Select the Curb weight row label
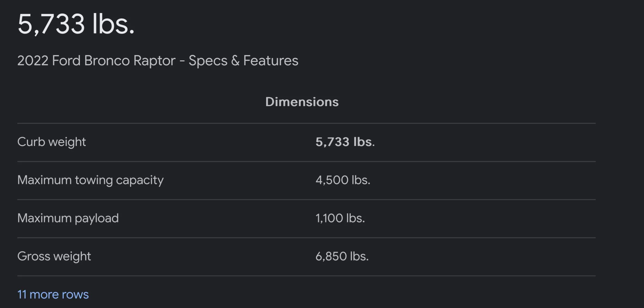The height and width of the screenshot is (308, 644). point(52,142)
